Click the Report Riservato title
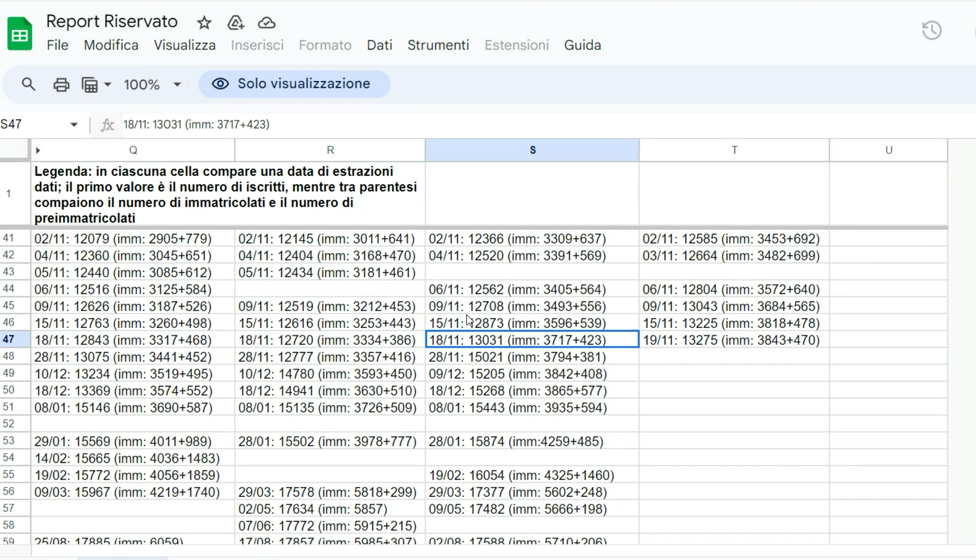This screenshot has width=976, height=560. [x=112, y=22]
